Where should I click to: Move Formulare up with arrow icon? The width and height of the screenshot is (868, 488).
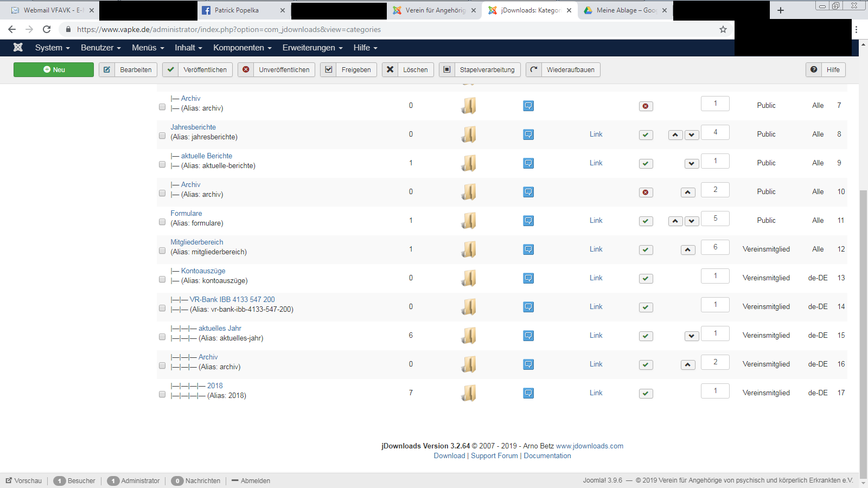click(x=675, y=221)
